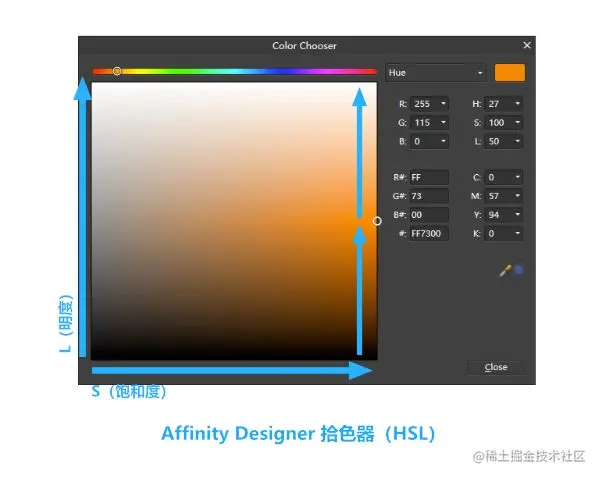The height and width of the screenshot is (478, 600).
Task: Click the Close button
Action: (x=496, y=367)
